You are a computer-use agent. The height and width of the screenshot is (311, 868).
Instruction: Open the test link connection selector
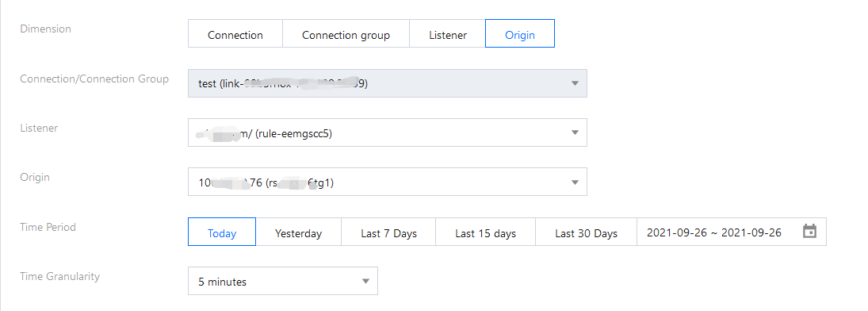pyautogui.click(x=388, y=84)
